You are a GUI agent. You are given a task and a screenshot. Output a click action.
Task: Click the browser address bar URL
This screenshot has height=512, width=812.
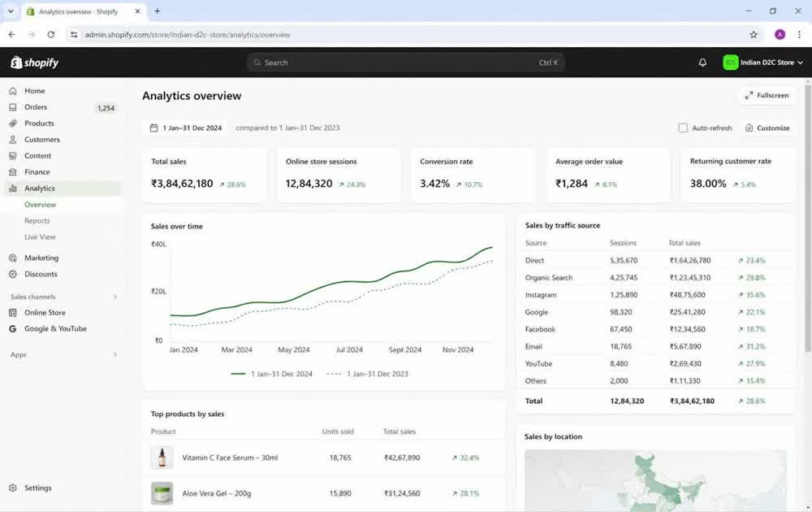coord(188,35)
